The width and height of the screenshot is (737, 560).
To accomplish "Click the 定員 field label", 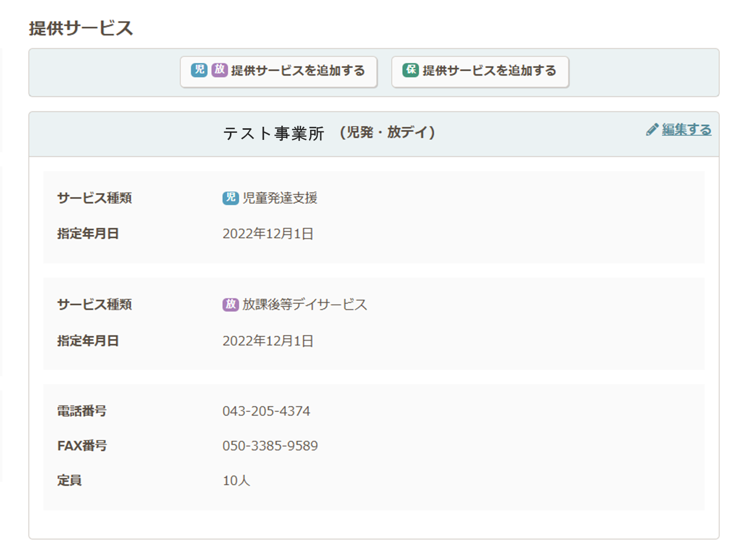I will [x=69, y=480].
